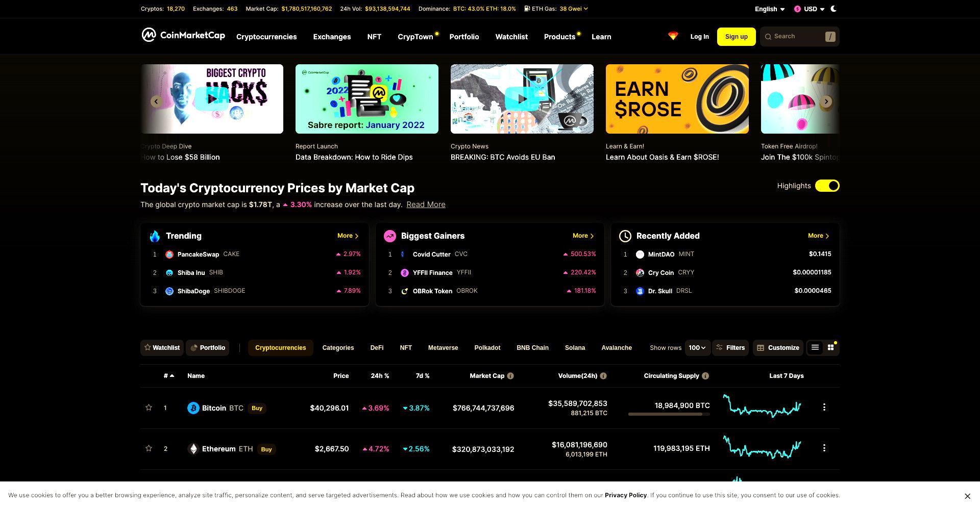Click Bitcoin circulating supply progress bar
The height and width of the screenshot is (509, 980).
[x=669, y=414]
